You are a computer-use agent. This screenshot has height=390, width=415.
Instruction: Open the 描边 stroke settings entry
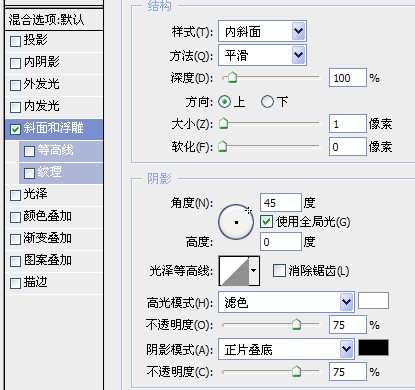(35, 283)
